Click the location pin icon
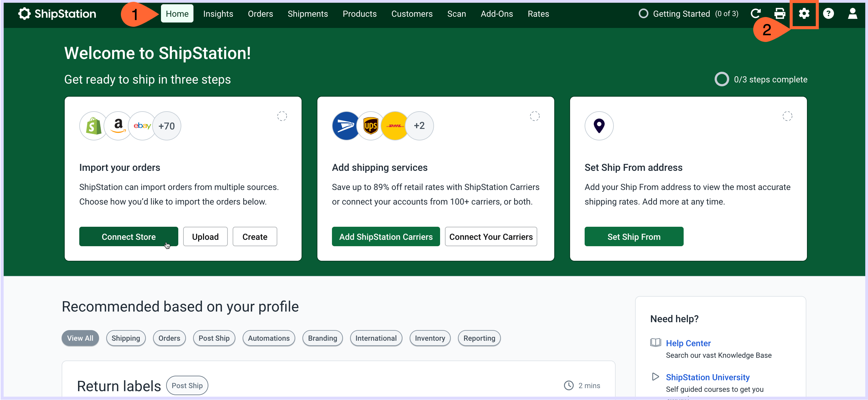 click(599, 126)
